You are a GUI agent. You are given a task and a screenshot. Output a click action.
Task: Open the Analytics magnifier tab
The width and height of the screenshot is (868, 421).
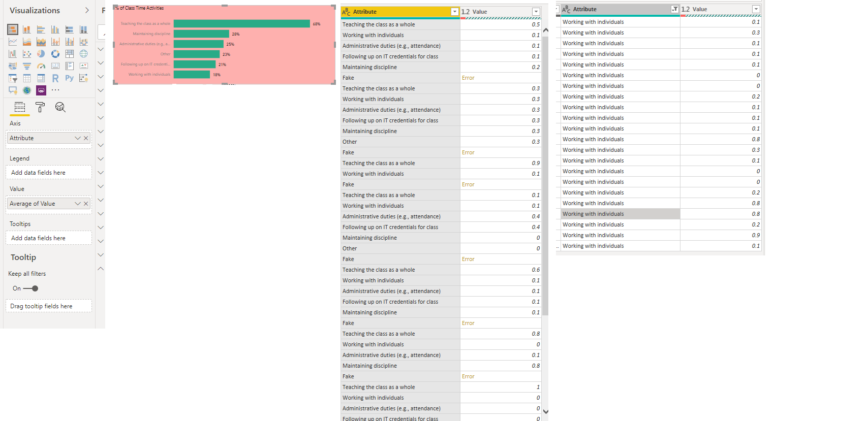[60, 107]
